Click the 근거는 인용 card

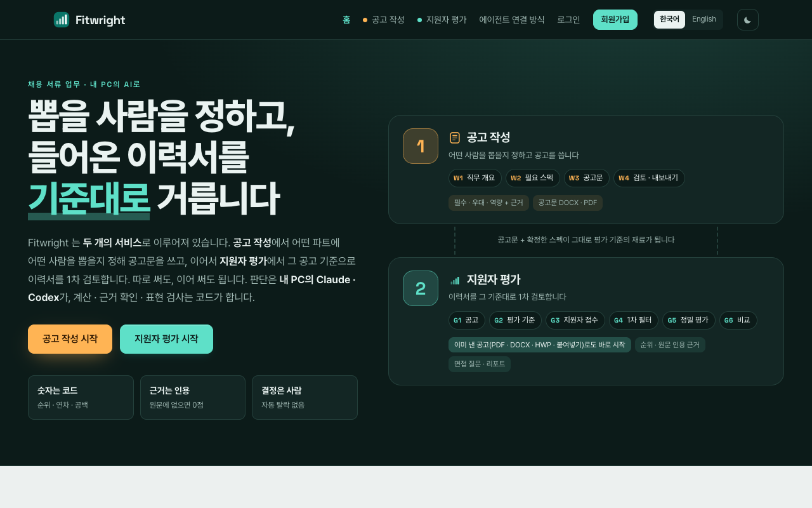coord(193,398)
